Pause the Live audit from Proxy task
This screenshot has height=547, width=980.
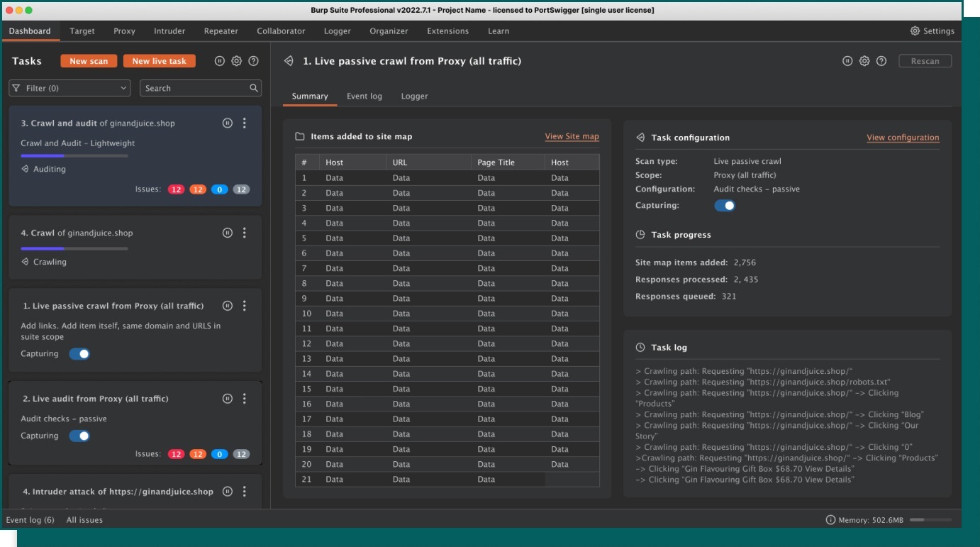pyautogui.click(x=227, y=399)
